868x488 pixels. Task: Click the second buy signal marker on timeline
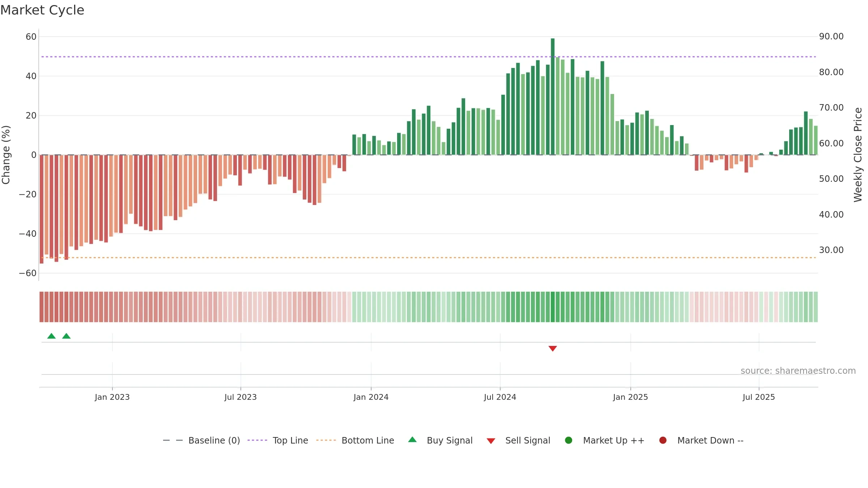click(x=66, y=336)
